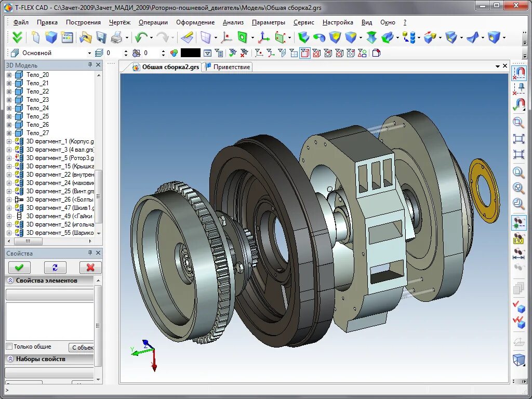532x399 pixels.
Task: Switch to the Приветствие tab
Action: (x=228, y=67)
